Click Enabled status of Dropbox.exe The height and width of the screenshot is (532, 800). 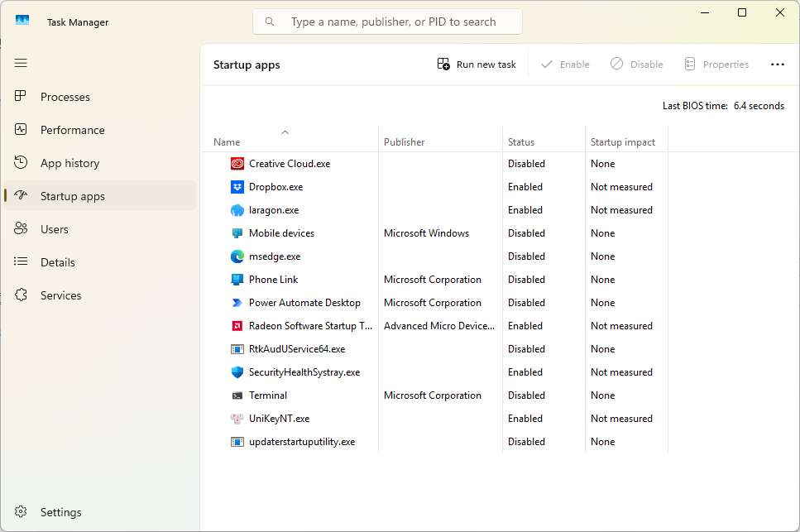click(525, 187)
